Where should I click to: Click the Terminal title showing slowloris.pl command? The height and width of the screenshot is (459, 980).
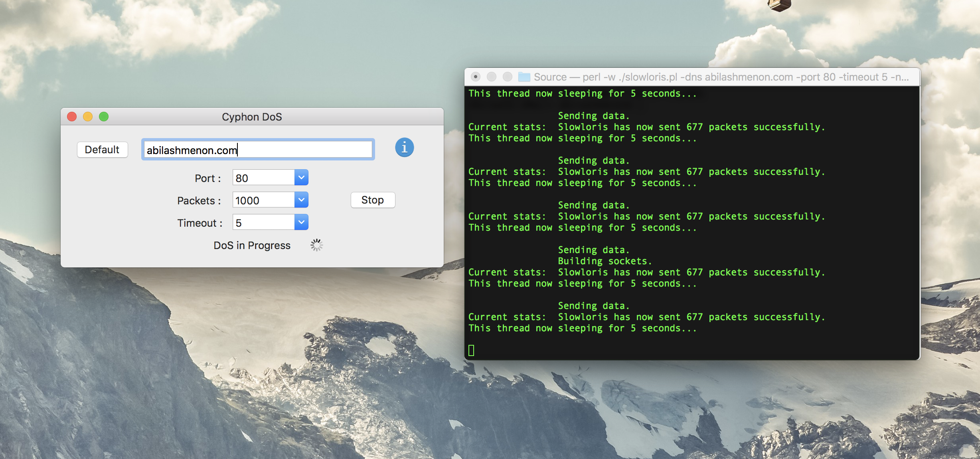tap(721, 77)
